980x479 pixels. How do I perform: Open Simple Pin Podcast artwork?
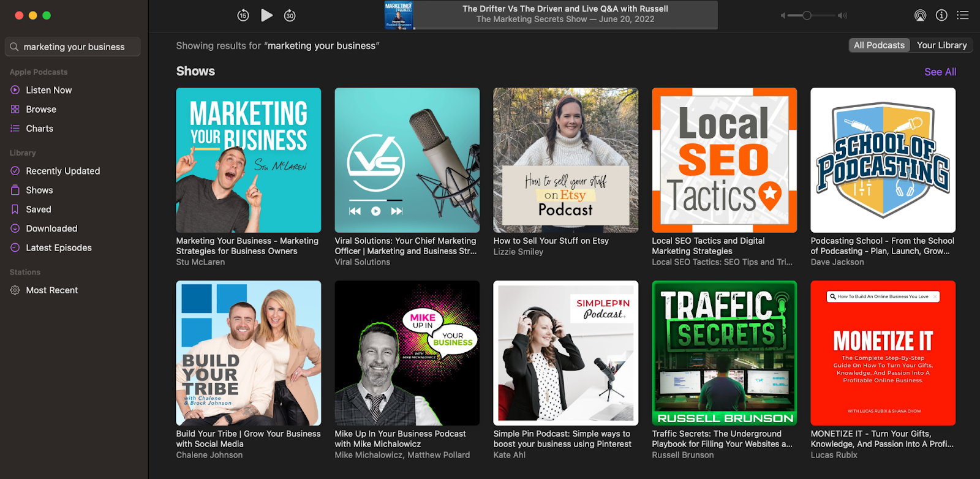click(566, 353)
